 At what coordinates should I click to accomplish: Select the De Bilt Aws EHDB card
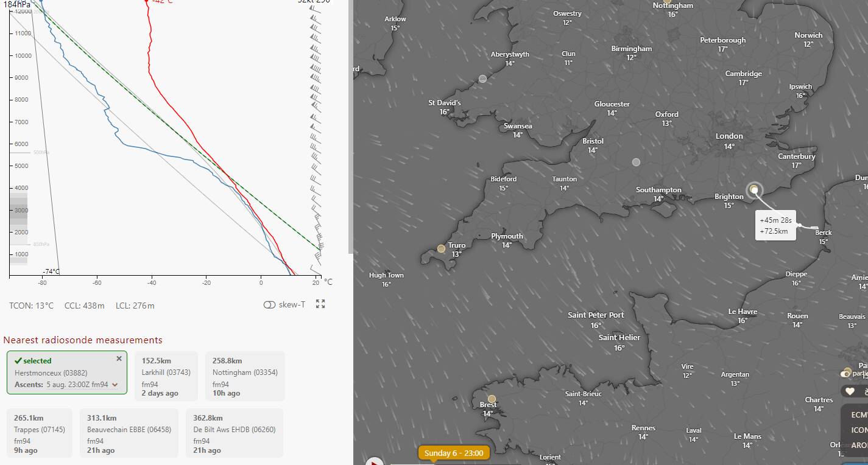tap(235, 433)
